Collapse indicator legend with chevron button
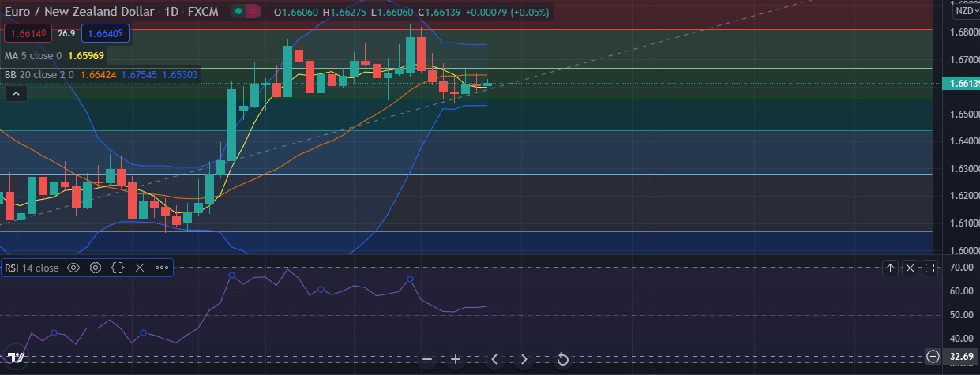 tap(15, 93)
